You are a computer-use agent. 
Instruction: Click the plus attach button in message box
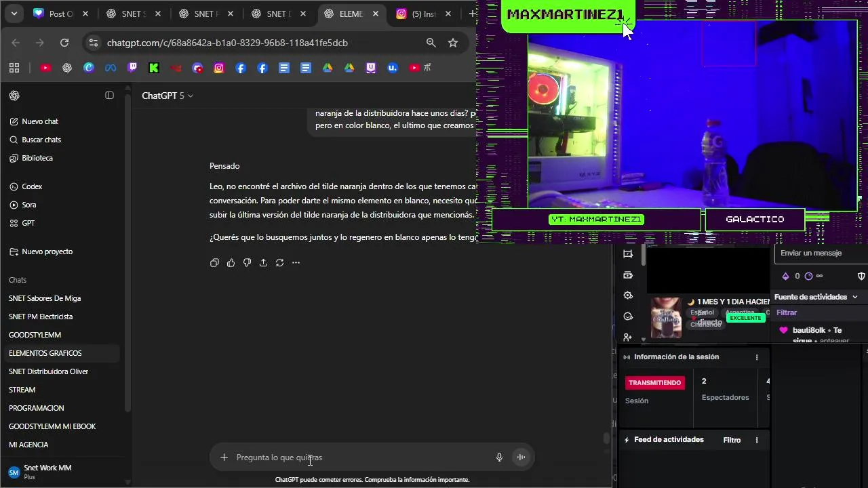(x=224, y=457)
